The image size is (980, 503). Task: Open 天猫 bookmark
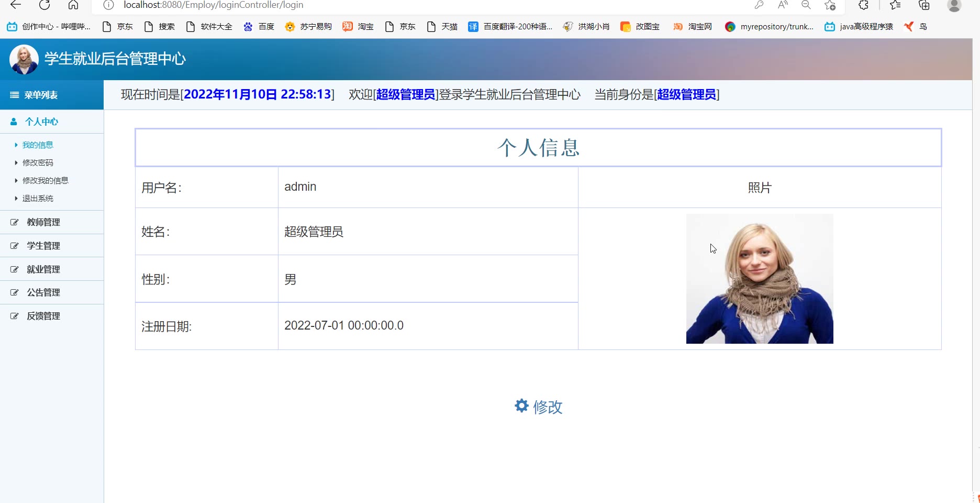point(442,26)
